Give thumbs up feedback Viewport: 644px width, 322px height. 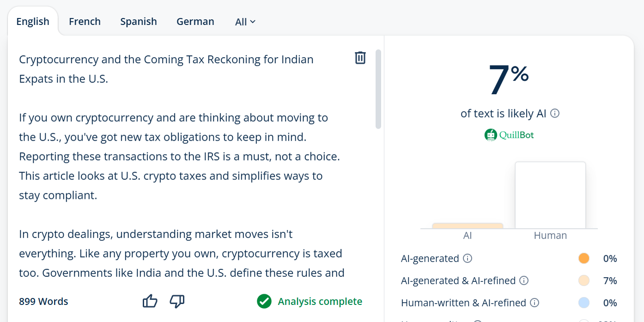(x=150, y=301)
